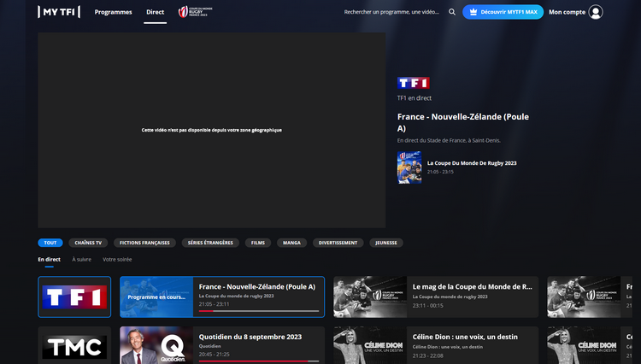Click the geo-restriction message in player
Screen dimensions: 641x364
pos(212,130)
